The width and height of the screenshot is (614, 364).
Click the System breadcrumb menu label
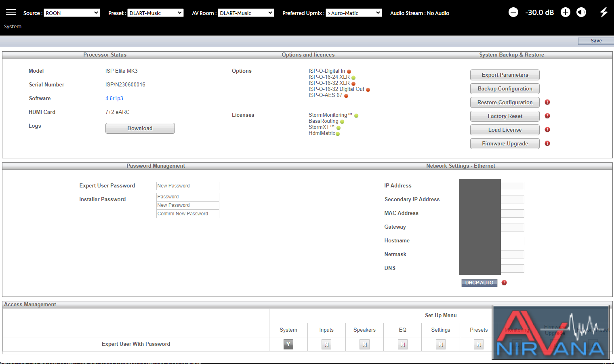[13, 26]
